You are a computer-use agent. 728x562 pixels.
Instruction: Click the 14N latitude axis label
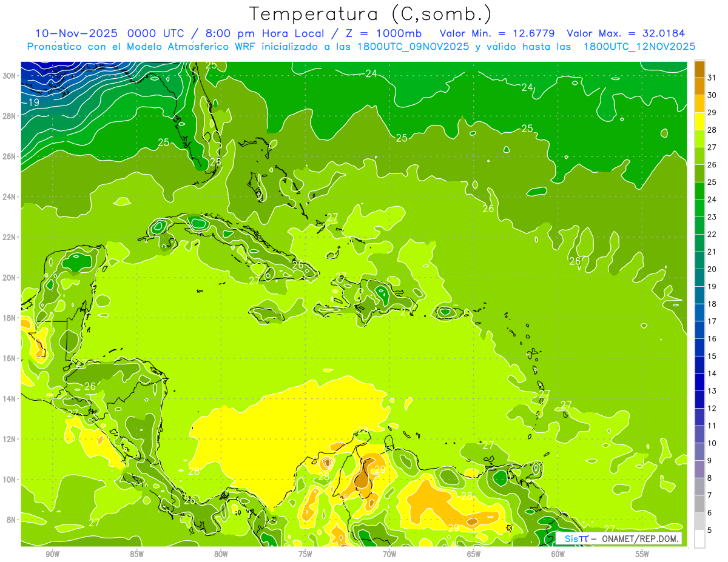[x=10, y=398]
